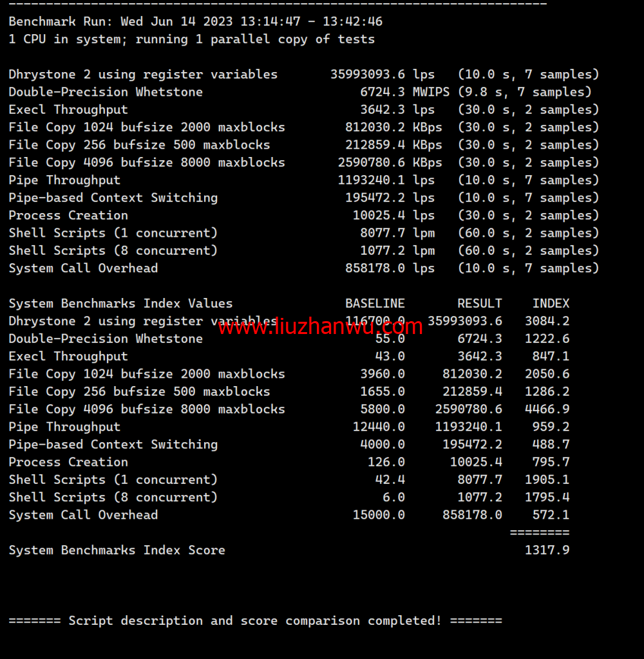644x659 pixels.
Task: Click the Double-Precision Whetstone 6724.3 MWIPS value
Action: click(x=404, y=92)
